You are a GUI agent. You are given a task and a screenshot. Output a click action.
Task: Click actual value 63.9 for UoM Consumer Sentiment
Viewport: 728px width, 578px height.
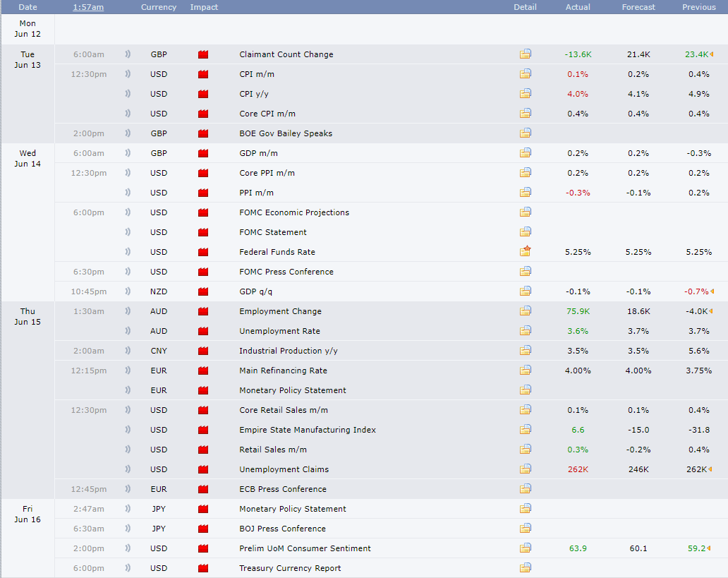(578, 548)
